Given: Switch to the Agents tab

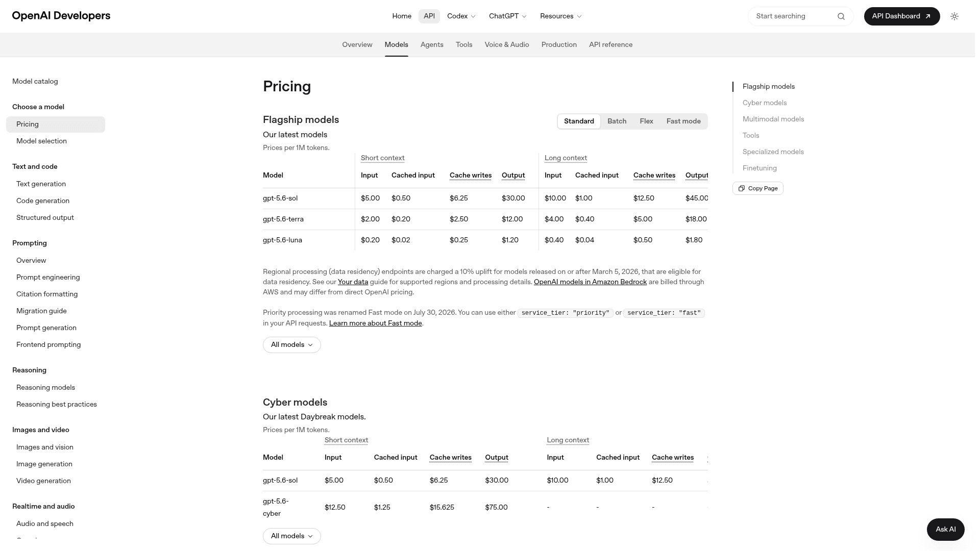Looking at the screenshot, I should tap(432, 45).
